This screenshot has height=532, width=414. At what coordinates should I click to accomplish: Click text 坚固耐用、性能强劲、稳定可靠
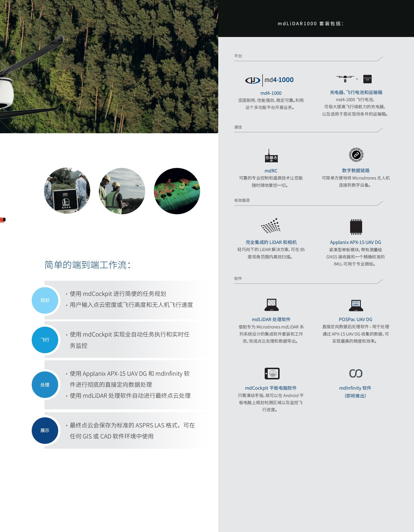[x=266, y=100]
